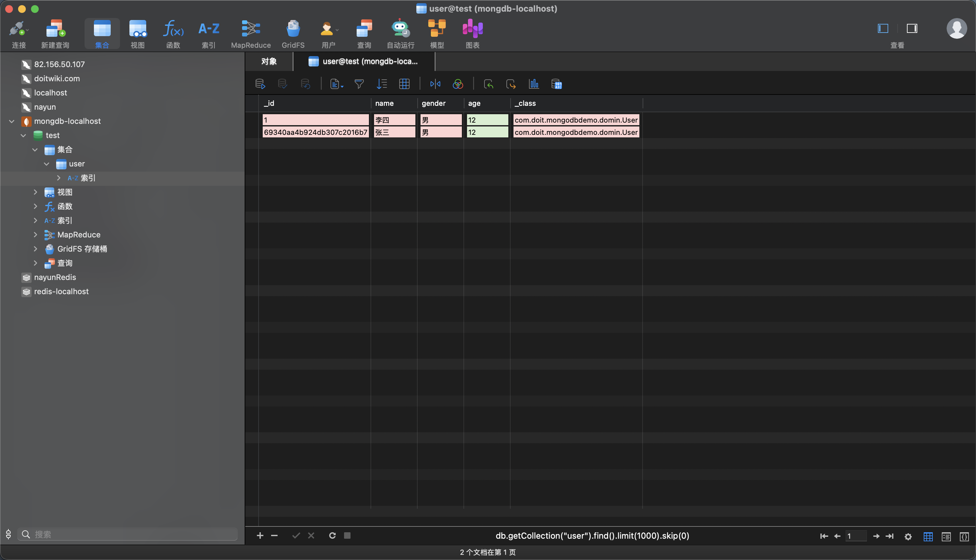976x560 pixels.
Task: Click the add document plus button
Action: click(260, 535)
